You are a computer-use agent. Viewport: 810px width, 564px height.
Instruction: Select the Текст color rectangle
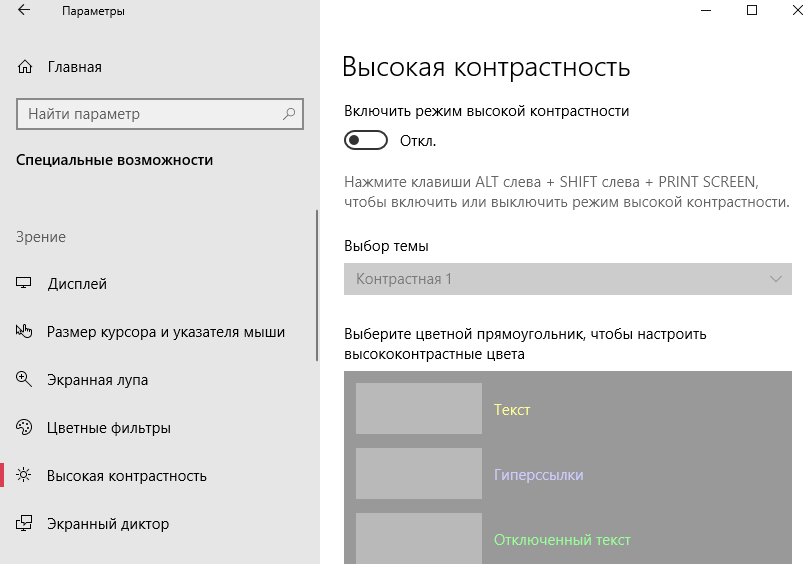coord(418,409)
